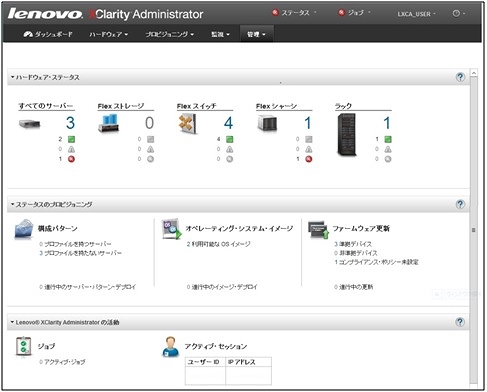
Task: Open the help menu icon in header
Action: click(459, 13)
